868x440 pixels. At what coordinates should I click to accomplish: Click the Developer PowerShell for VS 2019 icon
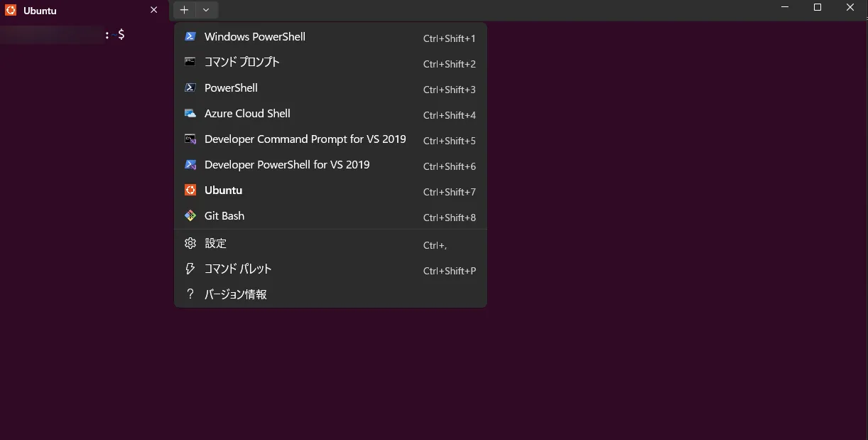click(x=190, y=165)
